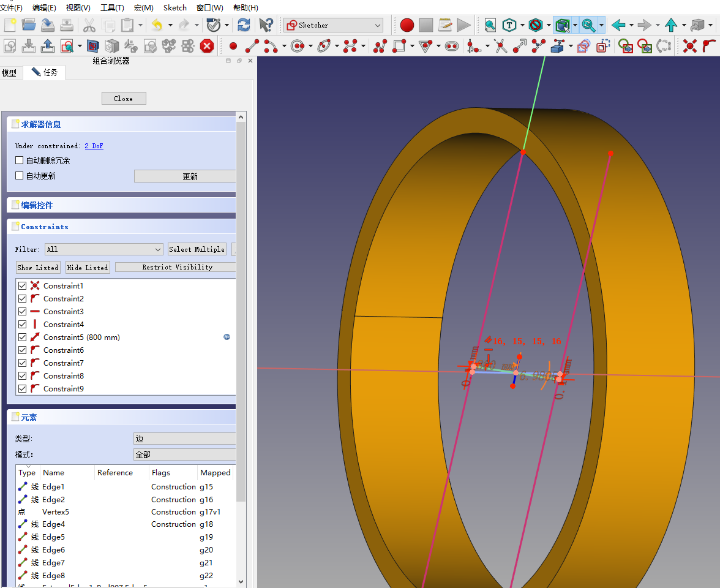Expand the arc tool dropdown arrow

pos(284,46)
